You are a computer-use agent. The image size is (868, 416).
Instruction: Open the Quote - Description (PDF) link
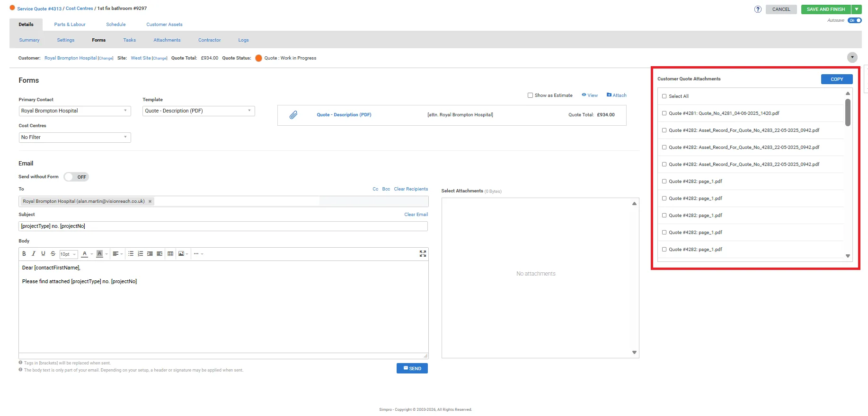[x=344, y=115]
